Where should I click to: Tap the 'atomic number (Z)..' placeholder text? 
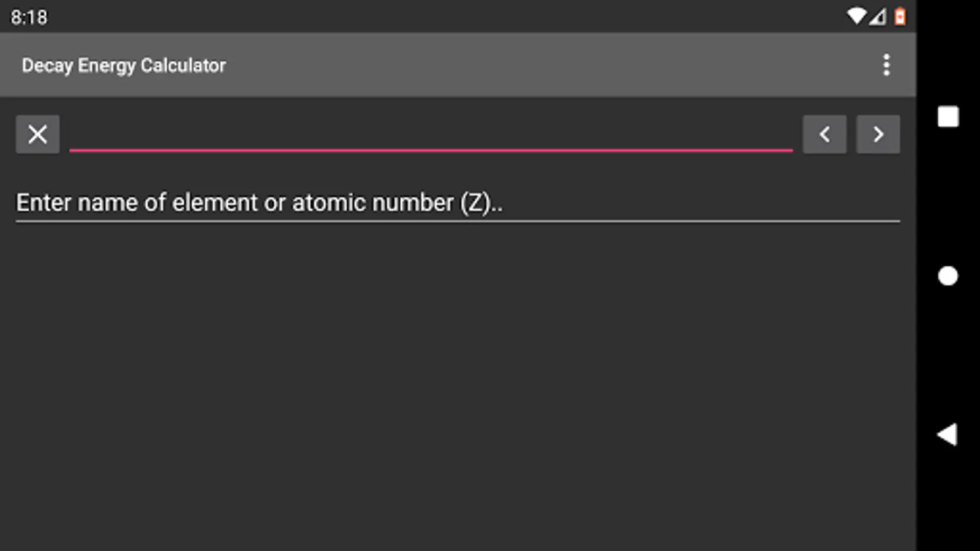397,203
